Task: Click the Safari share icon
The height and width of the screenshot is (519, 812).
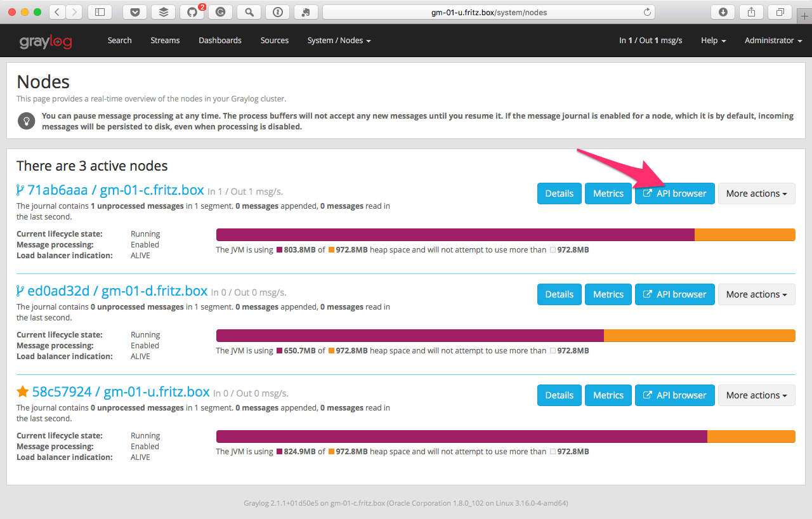Action: [x=752, y=12]
